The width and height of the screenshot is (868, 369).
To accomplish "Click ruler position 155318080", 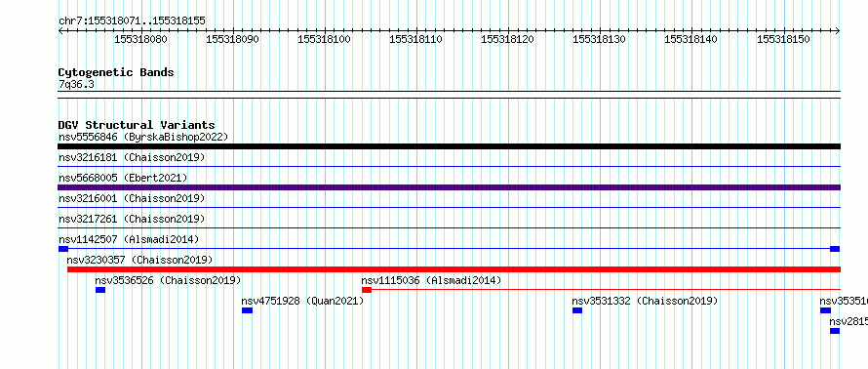I will pyautogui.click(x=140, y=39).
